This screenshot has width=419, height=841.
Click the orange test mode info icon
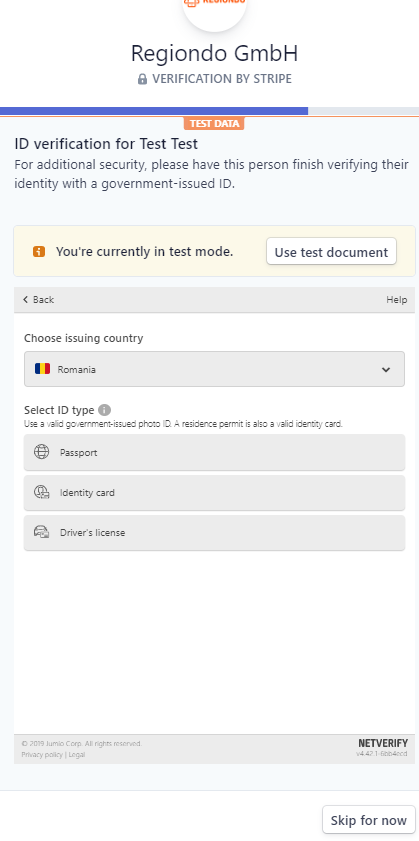coord(39,252)
